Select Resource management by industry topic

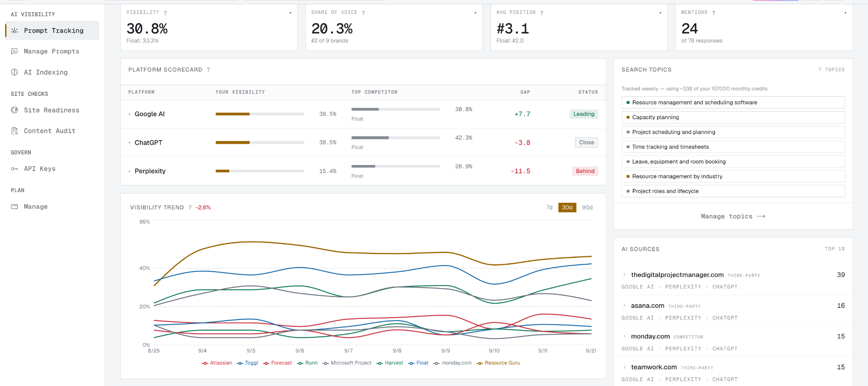point(733,176)
